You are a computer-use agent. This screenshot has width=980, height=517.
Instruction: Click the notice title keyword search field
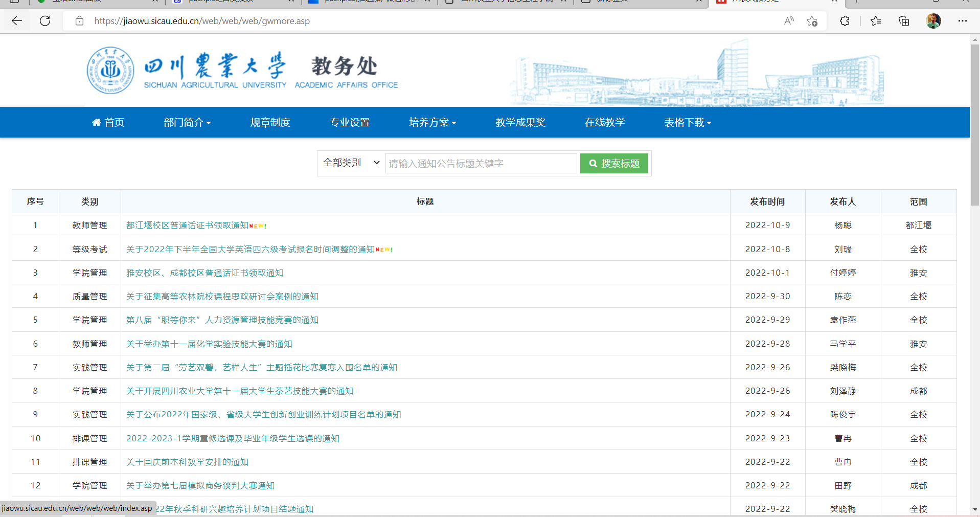tap(481, 164)
